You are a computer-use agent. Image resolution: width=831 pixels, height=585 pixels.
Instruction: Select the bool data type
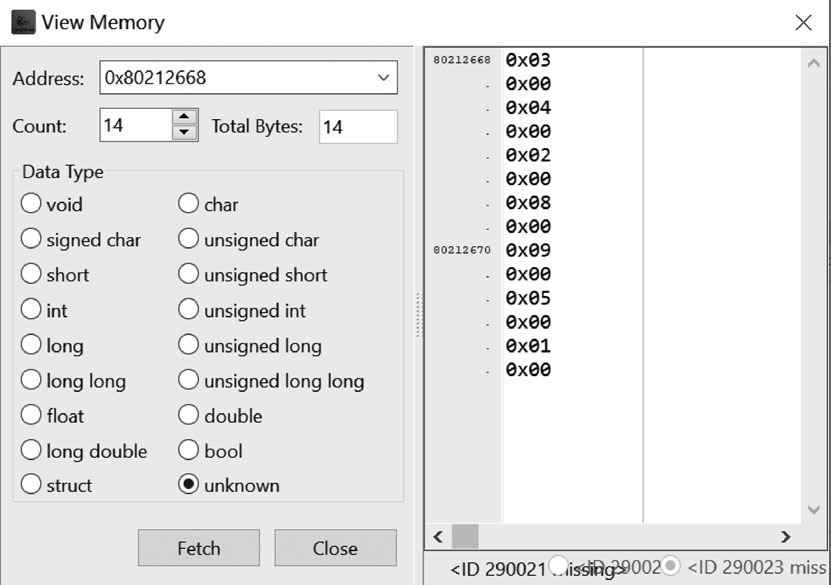point(188,450)
